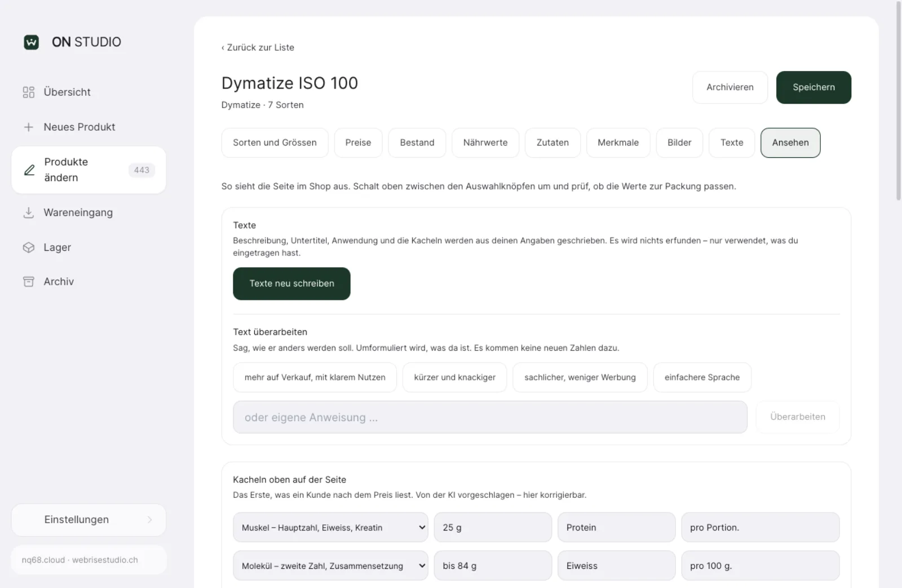Switch to Texte tab
Viewport: 902px width, 588px height.
coord(732,143)
